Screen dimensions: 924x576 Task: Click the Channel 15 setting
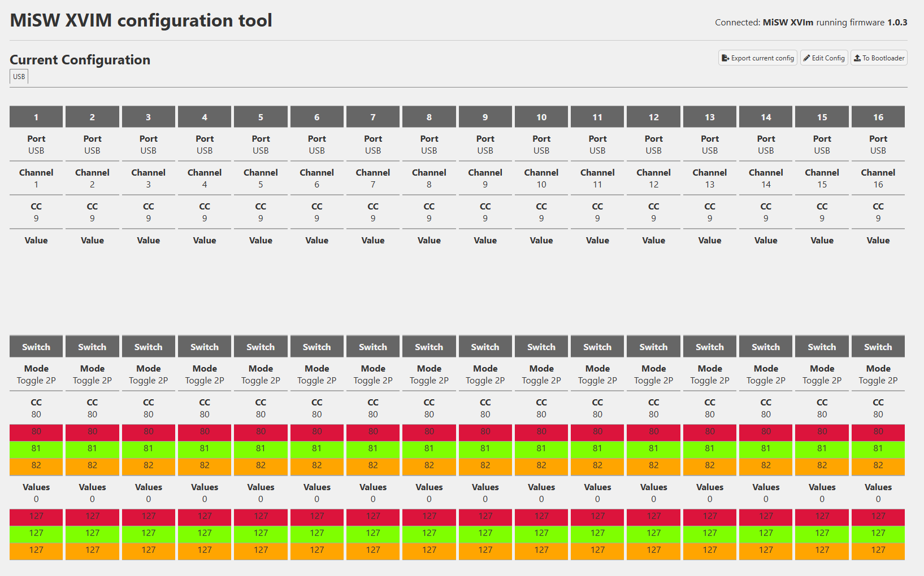pyautogui.click(x=822, y=178)
